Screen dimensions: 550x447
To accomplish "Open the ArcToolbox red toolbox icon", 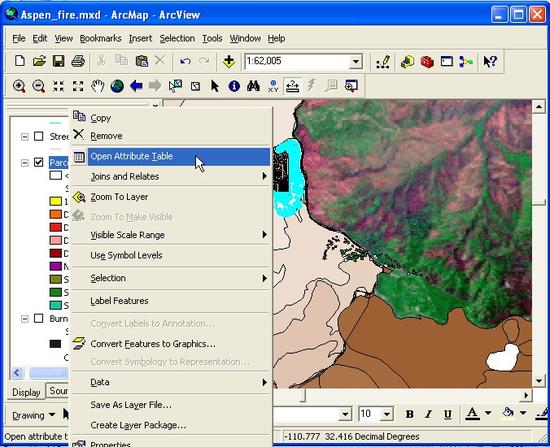I will tap(427, 61).
